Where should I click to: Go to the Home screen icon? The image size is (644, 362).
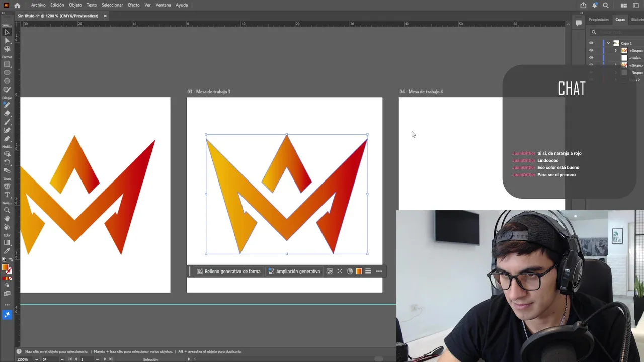17,5
